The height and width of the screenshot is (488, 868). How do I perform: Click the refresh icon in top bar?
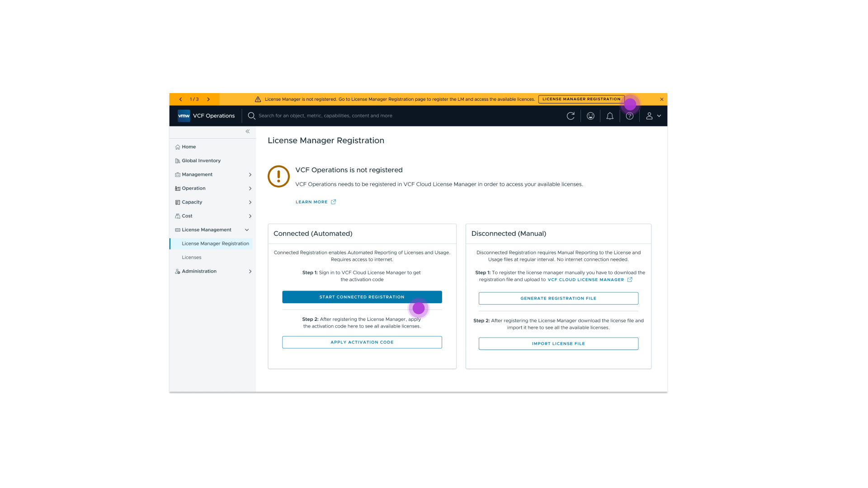[x=571, y=116]
